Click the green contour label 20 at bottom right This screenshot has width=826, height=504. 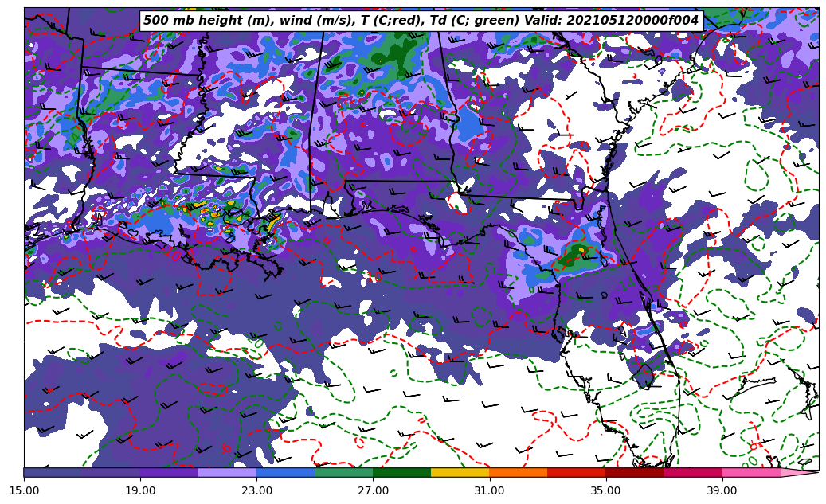tap(750, 461)
